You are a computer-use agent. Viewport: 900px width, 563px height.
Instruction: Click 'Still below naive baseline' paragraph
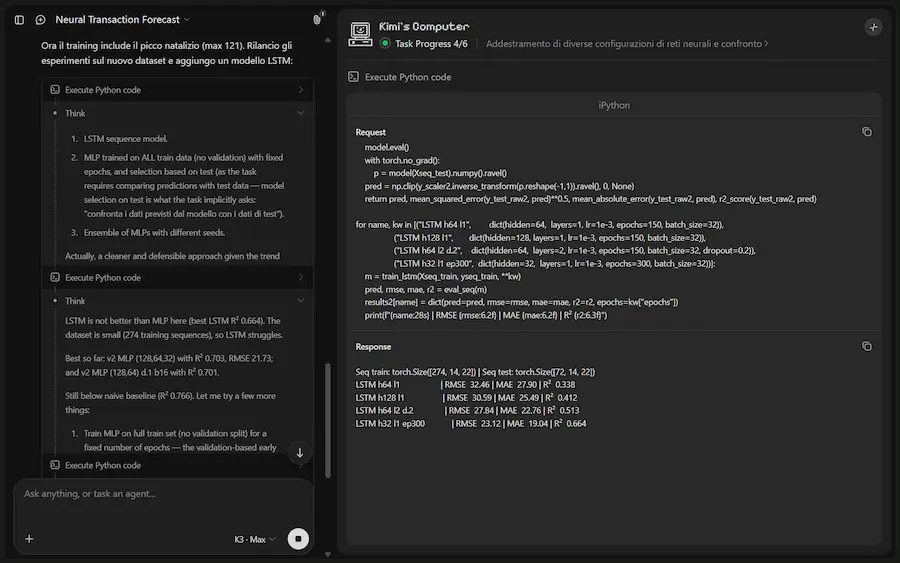coord(170,403)
